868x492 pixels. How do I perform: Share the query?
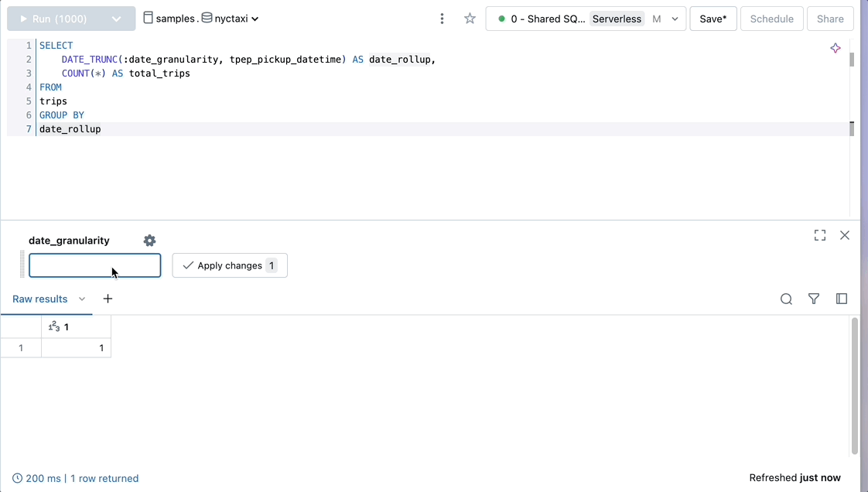pos(830,18)
